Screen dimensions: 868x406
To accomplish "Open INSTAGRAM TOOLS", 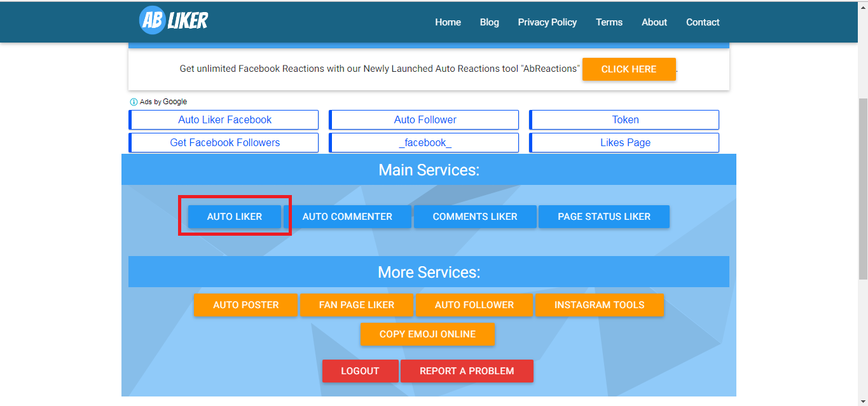I will [599, 305].
